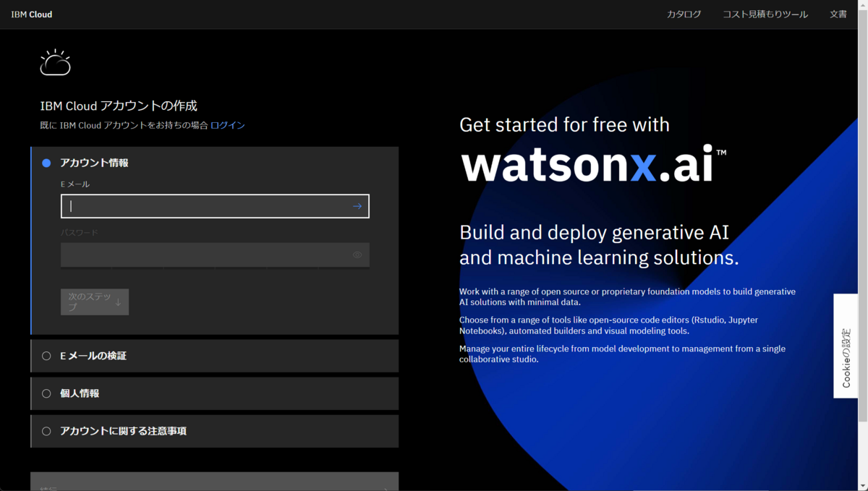The image size is (868, 491).
Task: Click the E メール field label
Action: click(75, 184)
